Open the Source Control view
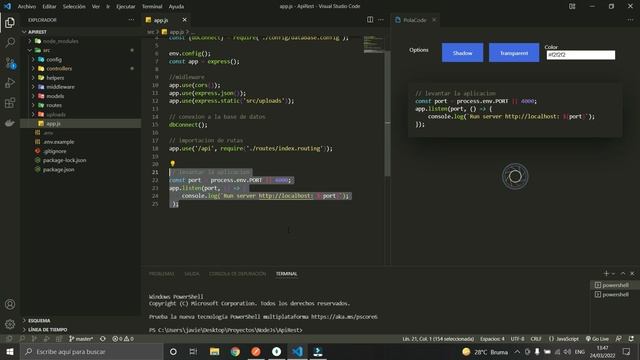The width and height of the screenshot is (640, 360). coord(10,62)
